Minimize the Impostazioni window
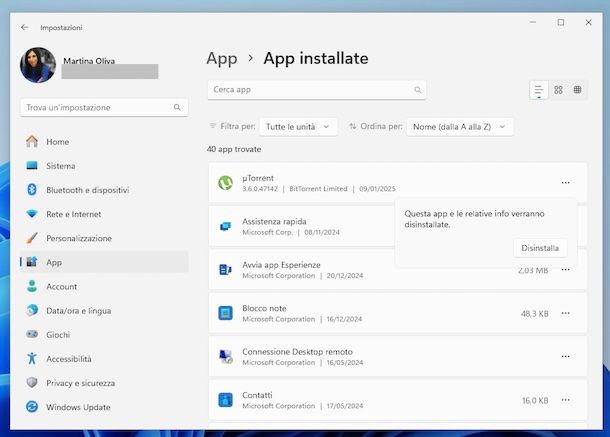 click(x=533, y=23)
